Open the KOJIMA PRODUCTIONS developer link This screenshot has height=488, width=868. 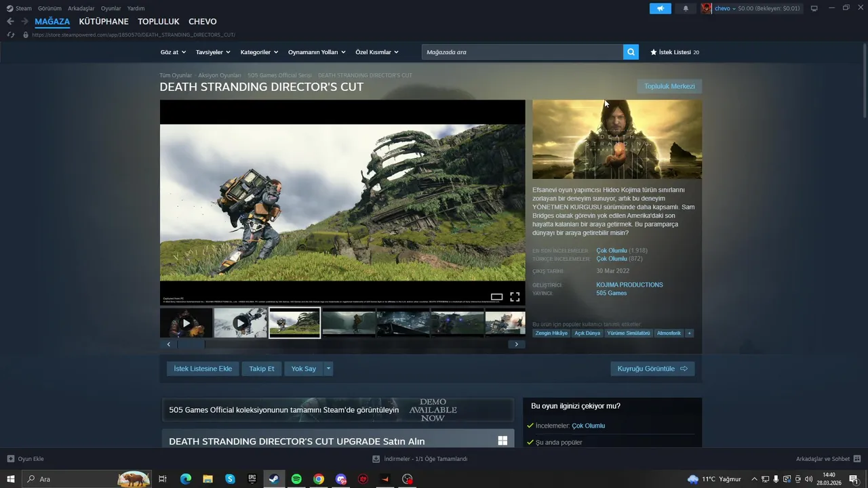tap(629, 285)
